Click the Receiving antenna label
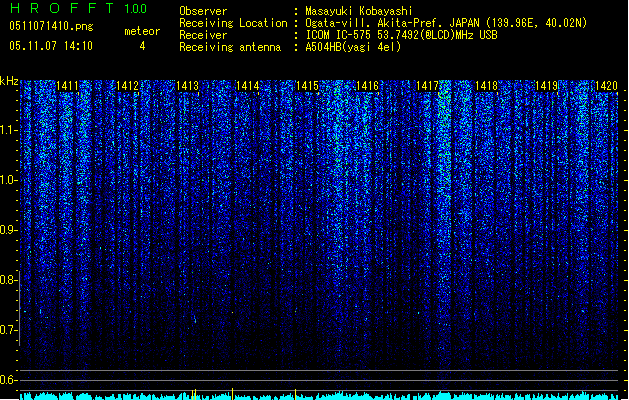 (x=230, y=47)
